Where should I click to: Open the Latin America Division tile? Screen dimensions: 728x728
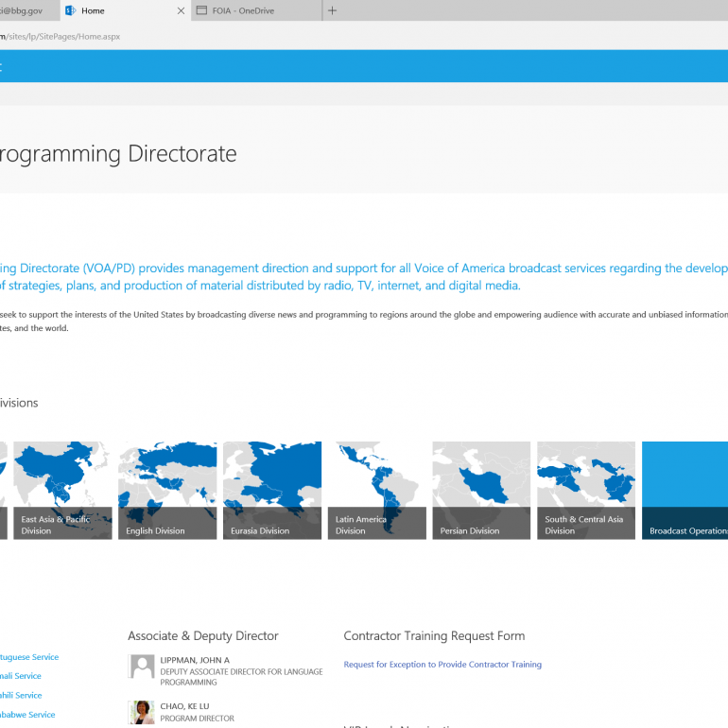(377, 491)
